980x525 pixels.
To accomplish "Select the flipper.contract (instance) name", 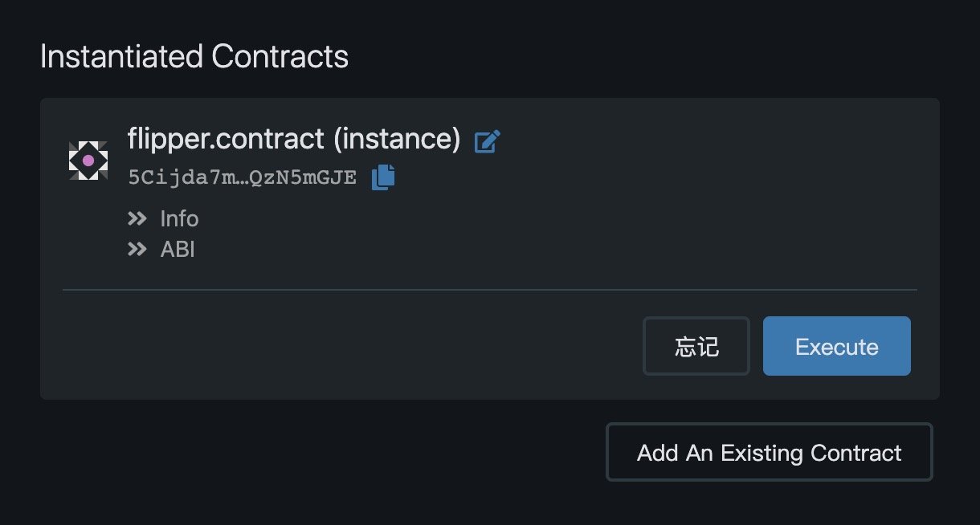I will [293, 139].
